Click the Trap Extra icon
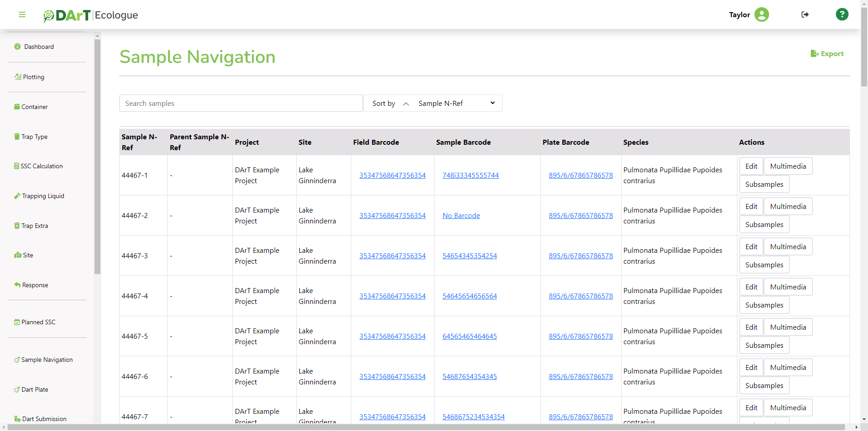868x431 pixels. pyautogui.click(x=17, y=226)
